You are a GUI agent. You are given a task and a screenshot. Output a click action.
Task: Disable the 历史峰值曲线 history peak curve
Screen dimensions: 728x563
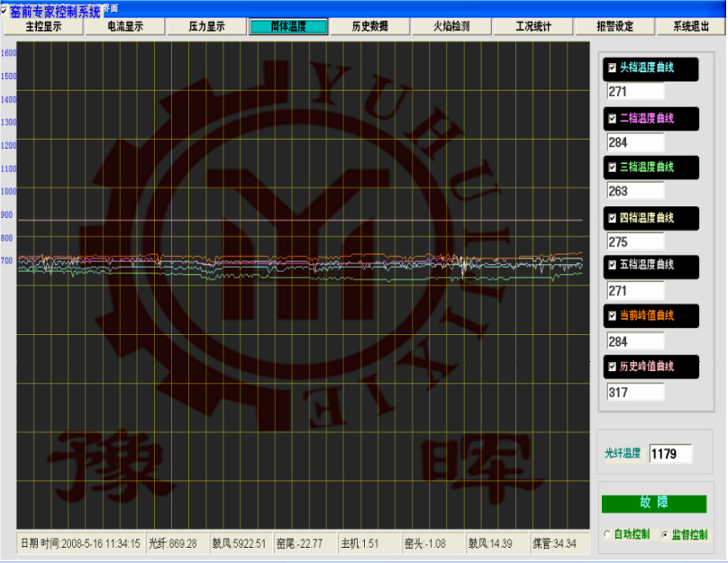coord(611,367)
